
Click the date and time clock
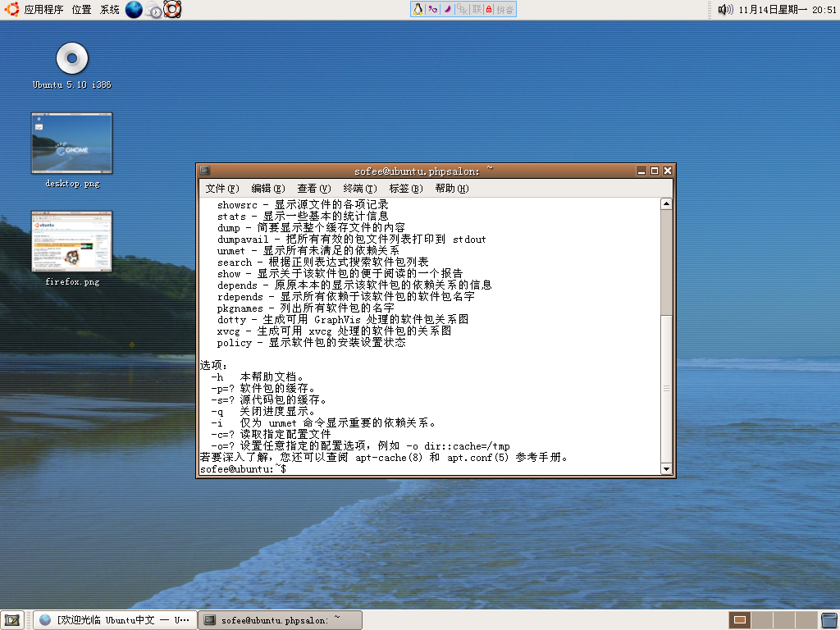pos(787,10)
